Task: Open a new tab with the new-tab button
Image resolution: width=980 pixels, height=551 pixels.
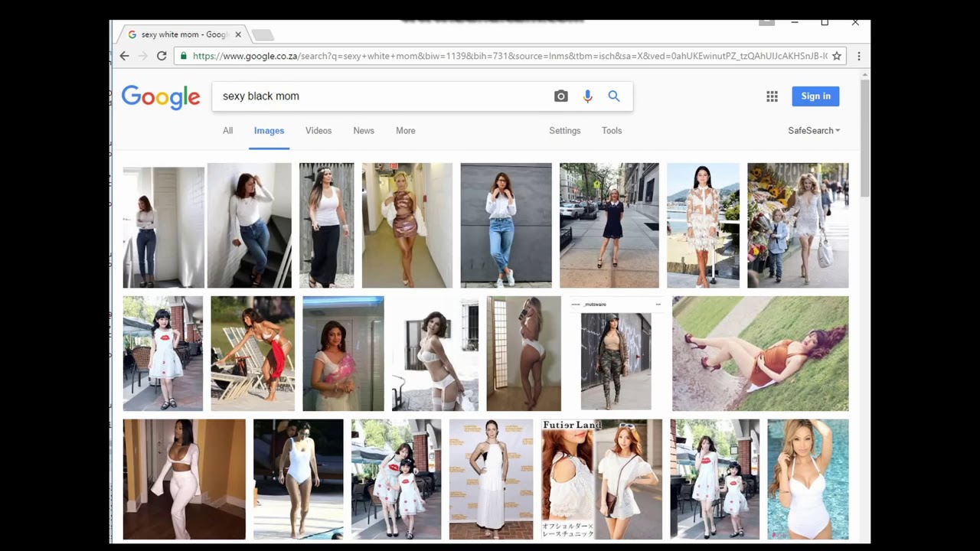Action: [x=262, y=34]
